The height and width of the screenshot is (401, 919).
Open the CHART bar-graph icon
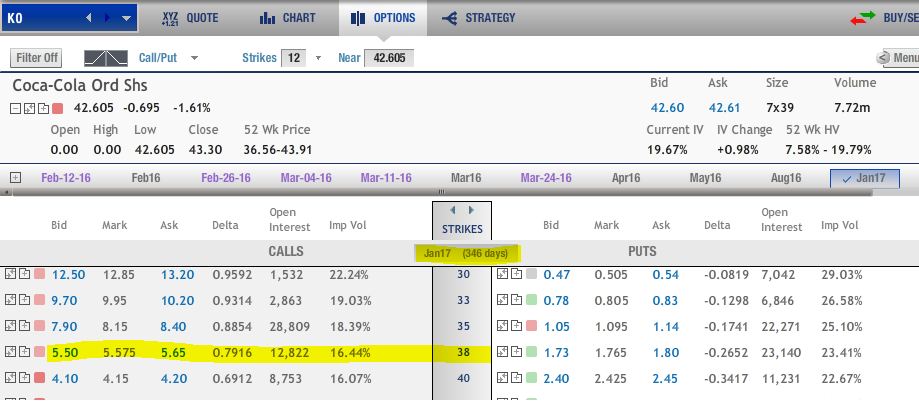click(x=267, y=18)
